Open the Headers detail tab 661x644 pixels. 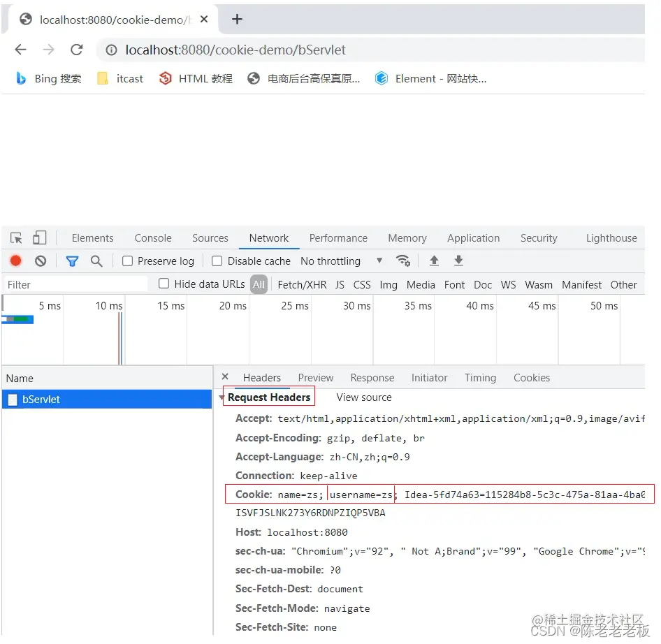pos(262,378)
